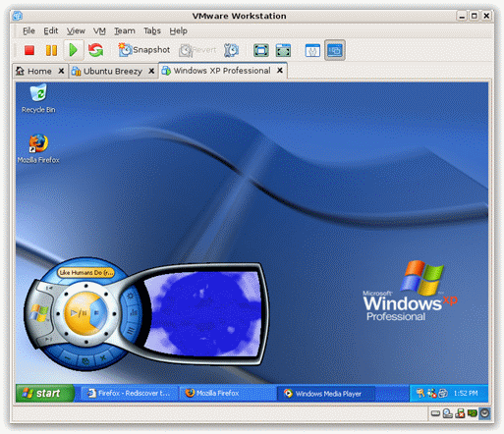Select the Mozilla Firefox desktop shortcut
This screenshot has width=504, height=434.
tap(38, 148)
